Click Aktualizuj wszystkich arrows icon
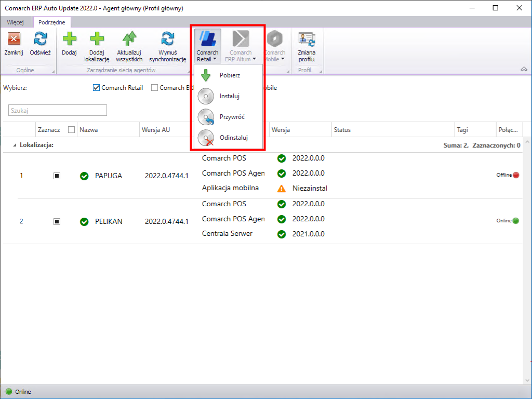Screen dimensions: 532x399 tap(129, 38)
